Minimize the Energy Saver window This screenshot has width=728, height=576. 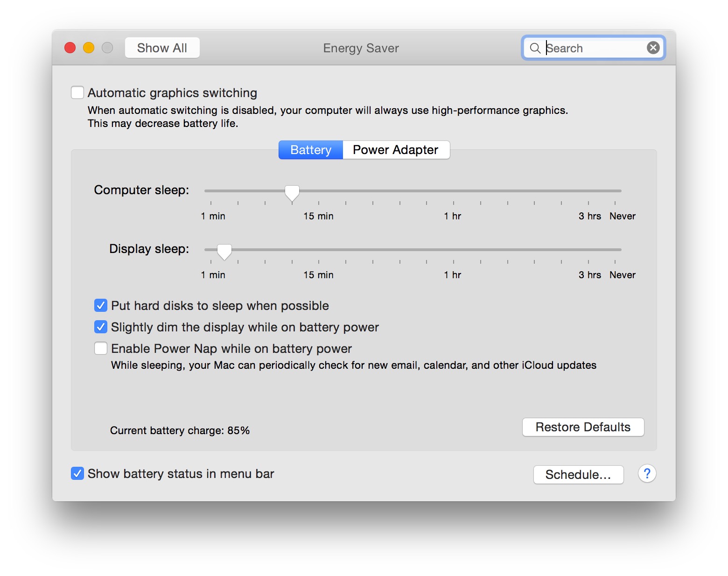pyautogui.click(x=89, y=48)
